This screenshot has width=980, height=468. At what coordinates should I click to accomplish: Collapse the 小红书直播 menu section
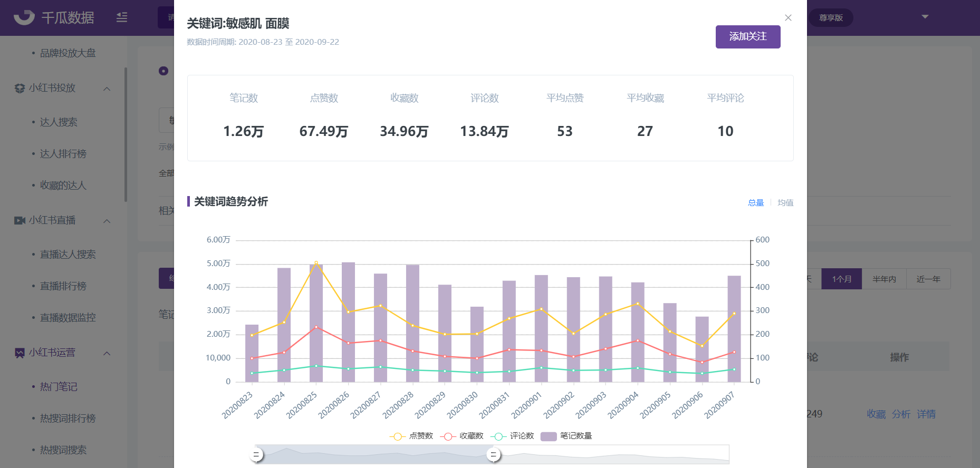[x=107, y=221]
